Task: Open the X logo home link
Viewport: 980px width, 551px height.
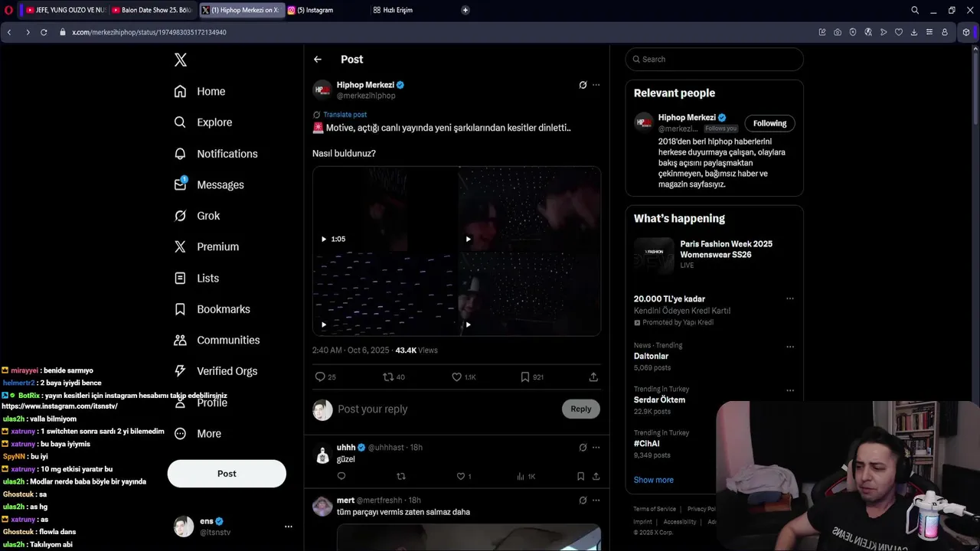Action: 181,60
